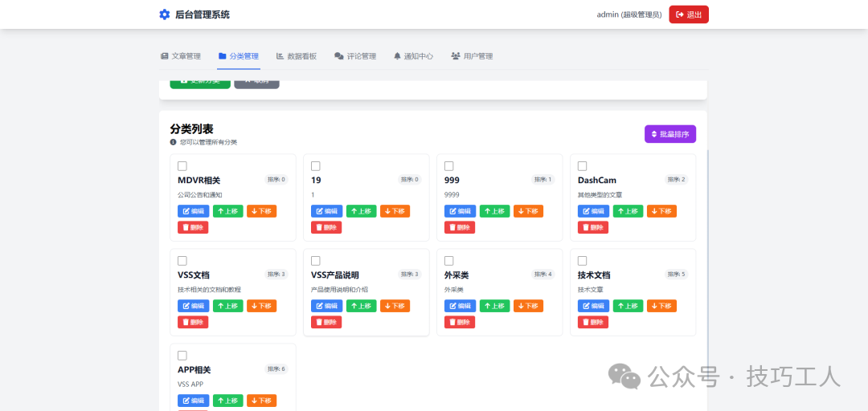Image resolution: width=868 pixels, height=411 pixels.
Task: Delete the DashCam category
Action: (593, 227)
